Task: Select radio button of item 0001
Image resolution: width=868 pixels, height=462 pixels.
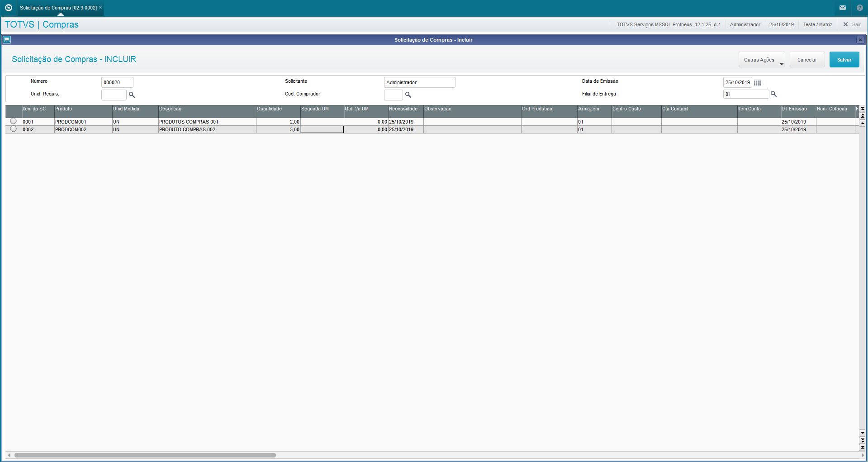Action: point(13,121)
